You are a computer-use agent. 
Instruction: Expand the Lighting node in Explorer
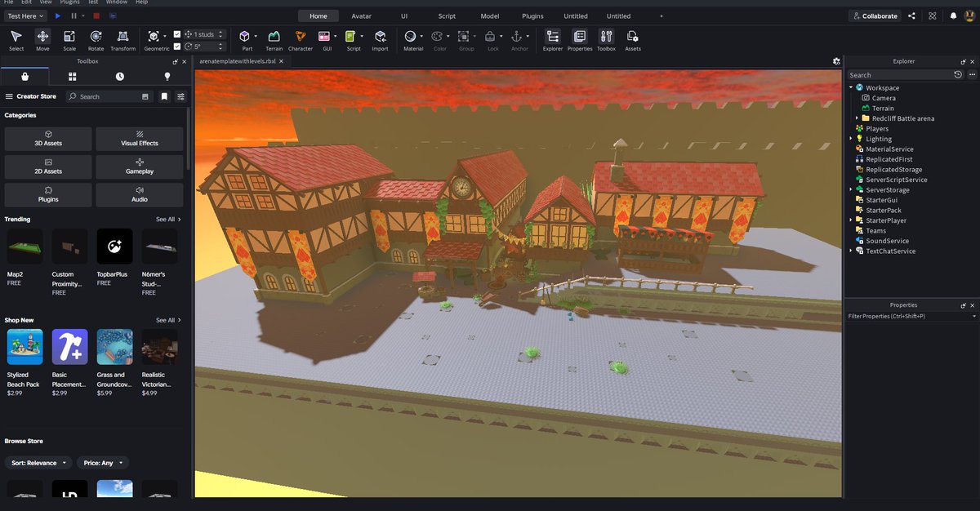coord(851,139)
